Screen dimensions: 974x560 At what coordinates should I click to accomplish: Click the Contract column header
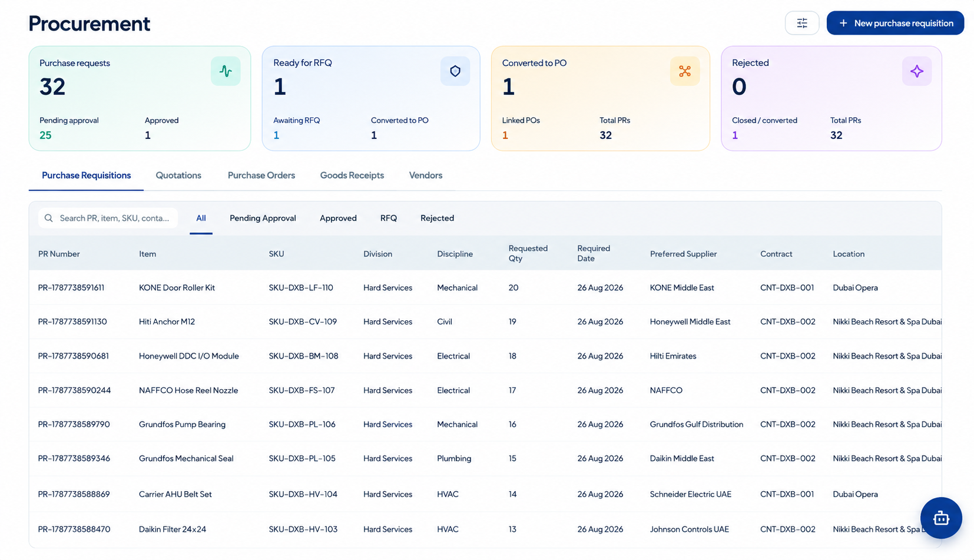776,254
